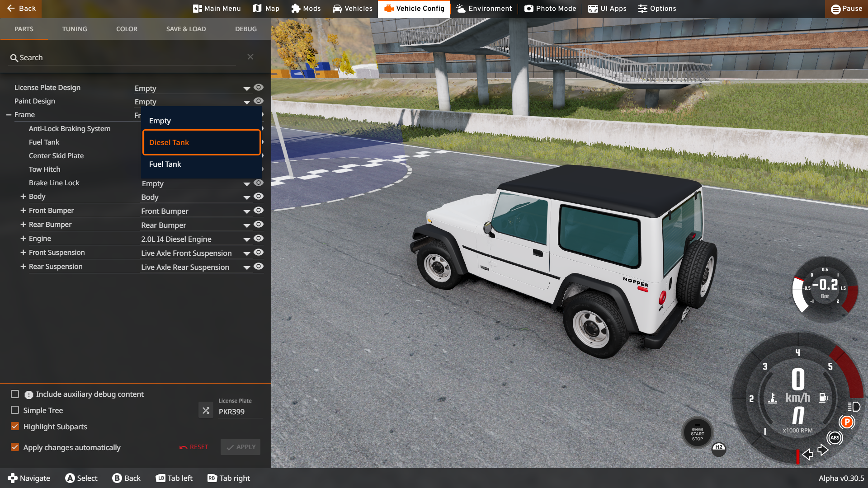Choose Fuel Tank option in the list

[x=202, y=164]
